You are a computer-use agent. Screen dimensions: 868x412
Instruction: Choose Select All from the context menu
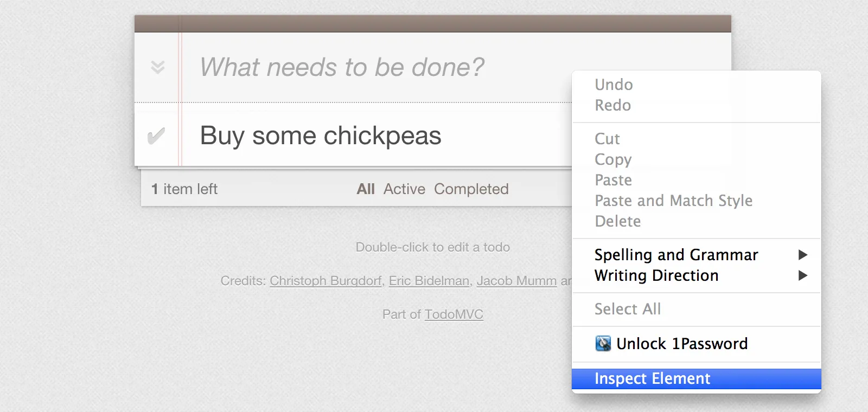(628, 309)
